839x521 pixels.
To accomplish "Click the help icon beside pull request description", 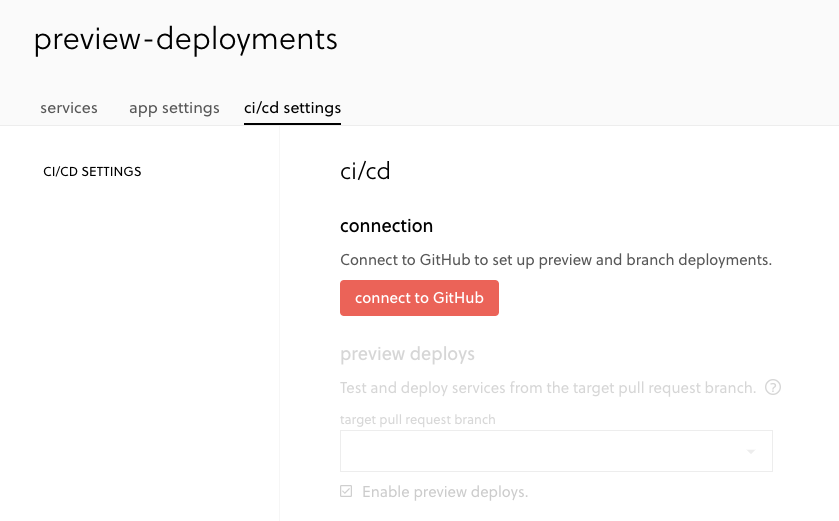I will pyautogui.click(x=773, y=387).
